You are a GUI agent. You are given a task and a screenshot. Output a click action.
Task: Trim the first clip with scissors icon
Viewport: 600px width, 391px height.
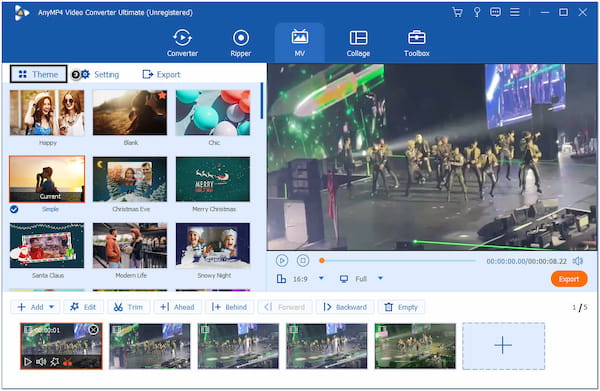click(67, 362)
